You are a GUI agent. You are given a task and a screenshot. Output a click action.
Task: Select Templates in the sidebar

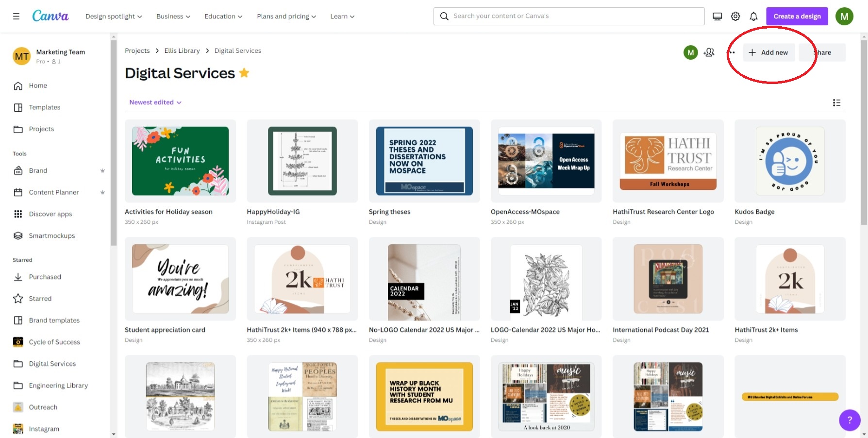44,107
